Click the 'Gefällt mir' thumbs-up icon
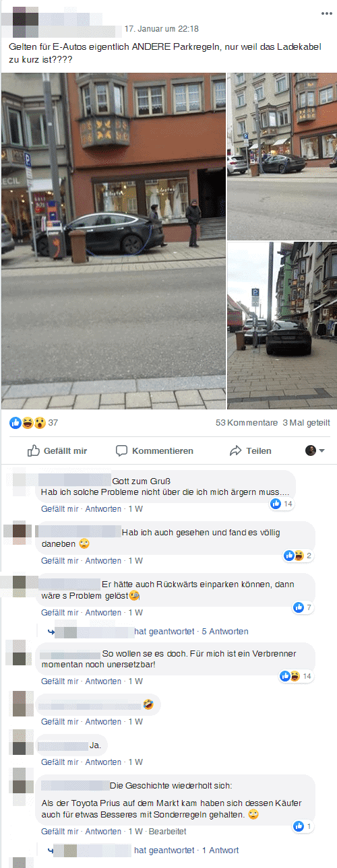This screenshot has height=868, width=337. (34, 450)
